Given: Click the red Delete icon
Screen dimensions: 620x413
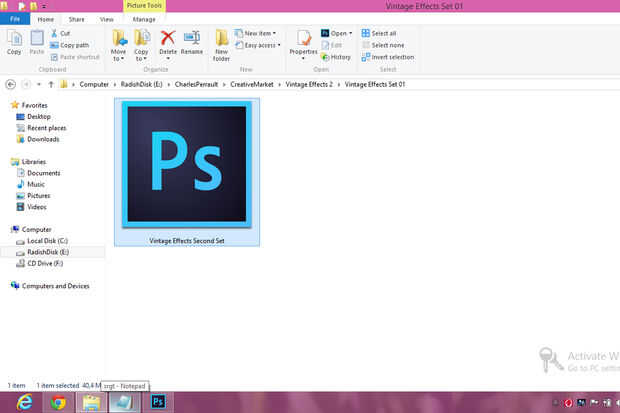Looking at the screenshot, I should (168, 38).
